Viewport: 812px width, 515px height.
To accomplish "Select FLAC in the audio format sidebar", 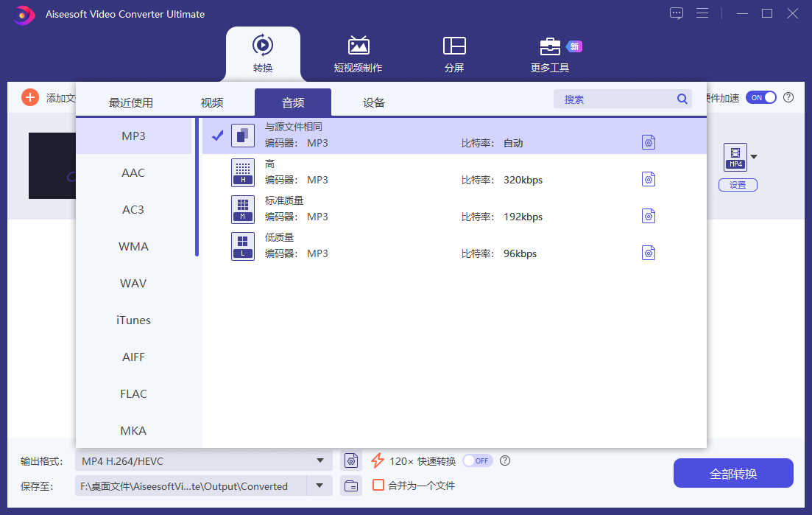I will click(x=133, y=393).
